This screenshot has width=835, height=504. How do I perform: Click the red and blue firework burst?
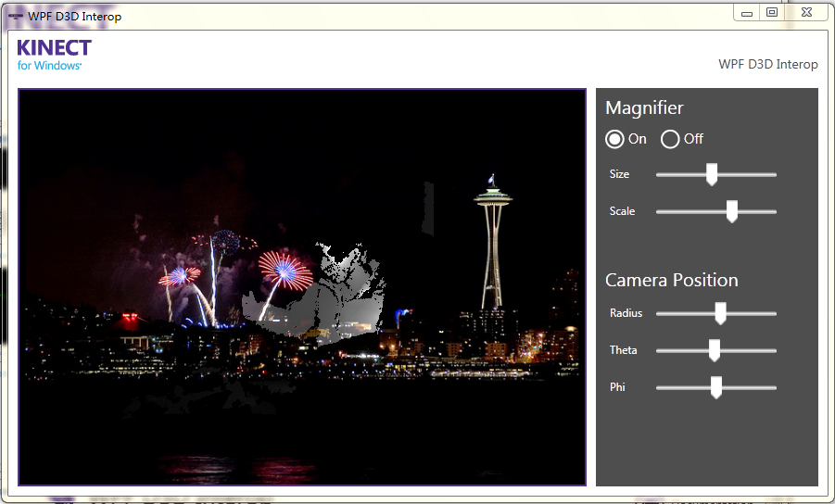pyautogui.click(x=285, y=269)
